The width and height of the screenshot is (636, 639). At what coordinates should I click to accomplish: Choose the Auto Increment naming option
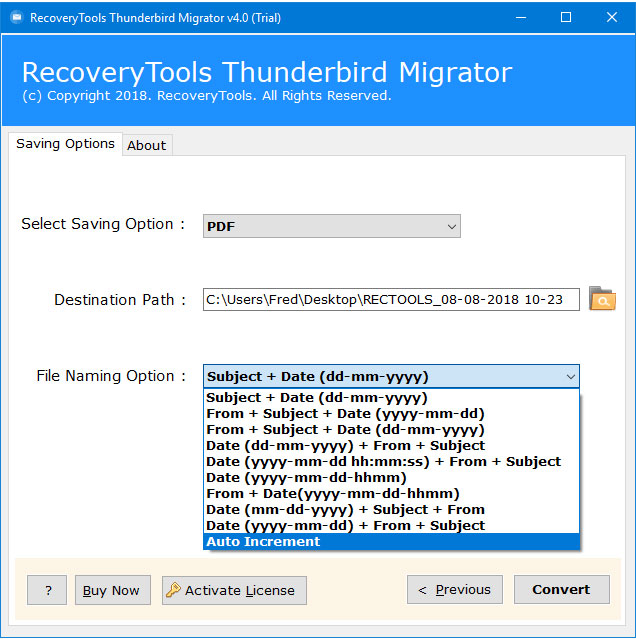[391, 541]
